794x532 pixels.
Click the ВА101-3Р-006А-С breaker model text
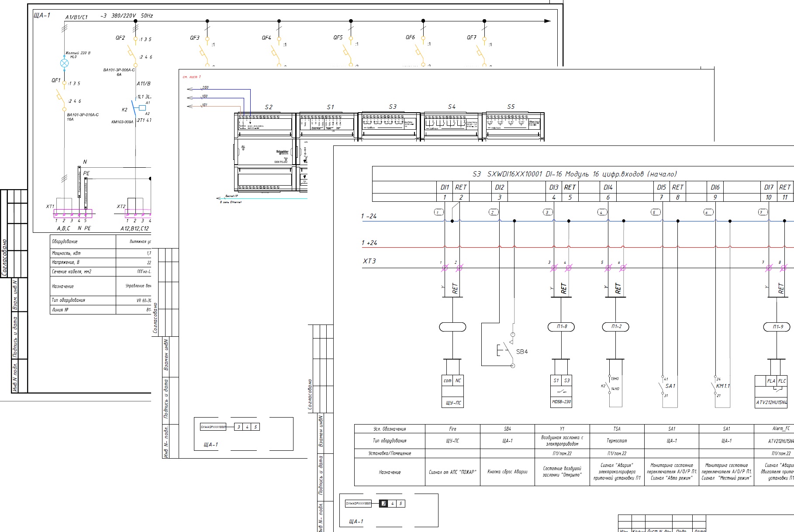119,70
